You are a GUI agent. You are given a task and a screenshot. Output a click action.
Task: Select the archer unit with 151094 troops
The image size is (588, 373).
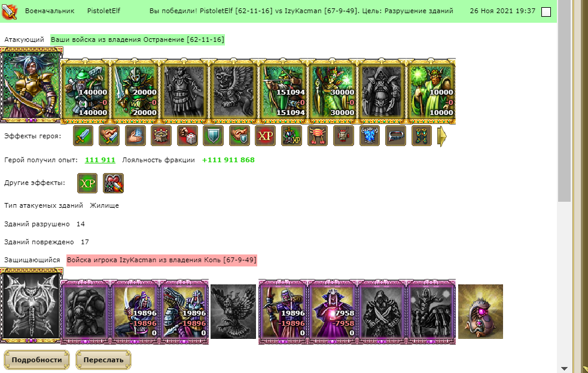click(x=283, y=91)
